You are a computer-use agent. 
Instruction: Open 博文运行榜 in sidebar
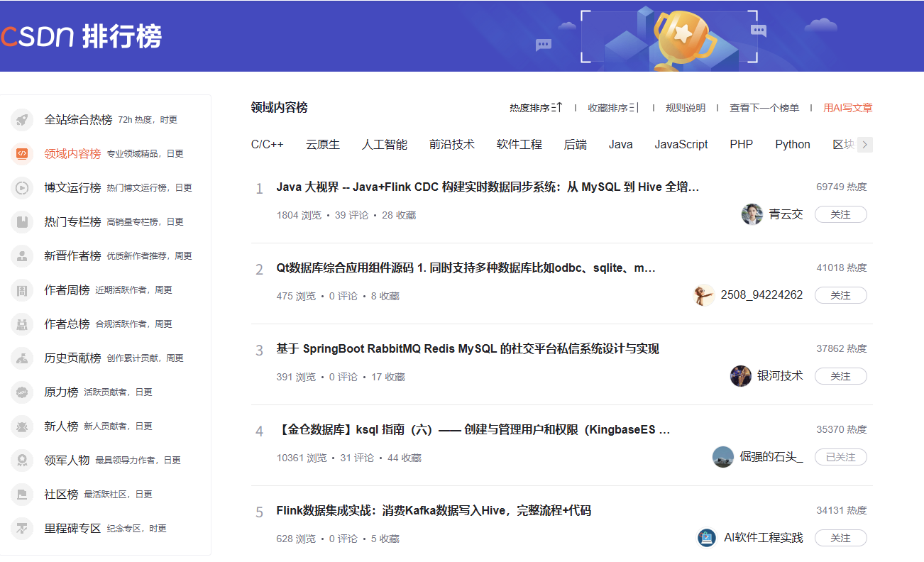pyautogui.click(x=72, y=188)
